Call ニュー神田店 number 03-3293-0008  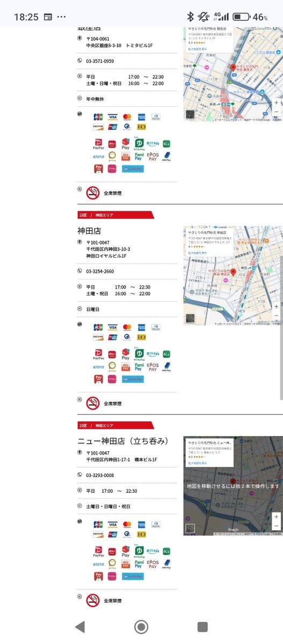coord(100,475)
